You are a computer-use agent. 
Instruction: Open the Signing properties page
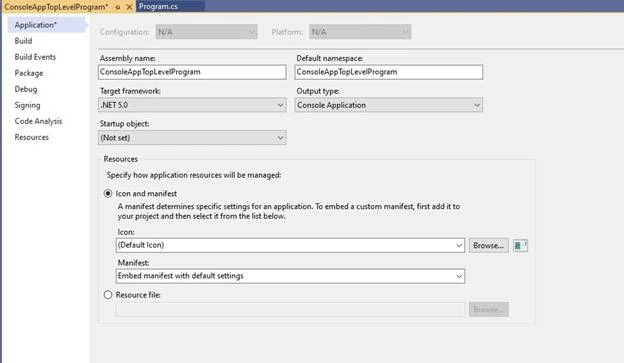click(27, 105)
